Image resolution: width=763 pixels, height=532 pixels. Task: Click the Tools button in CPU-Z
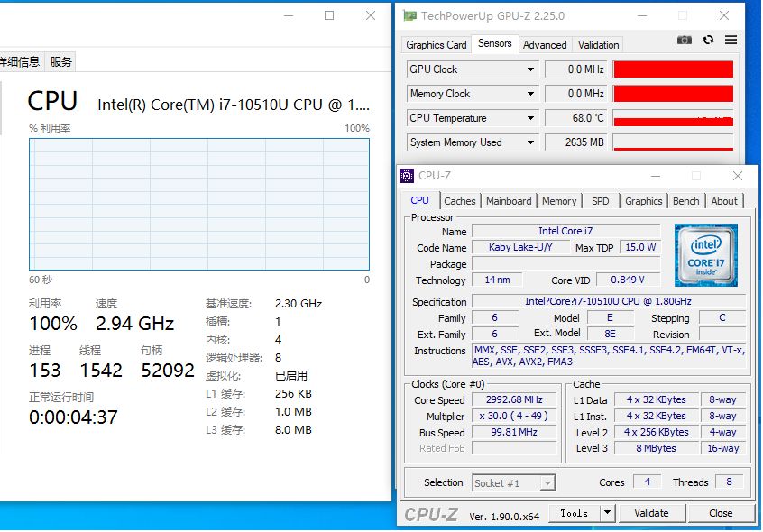pos(575,512)
